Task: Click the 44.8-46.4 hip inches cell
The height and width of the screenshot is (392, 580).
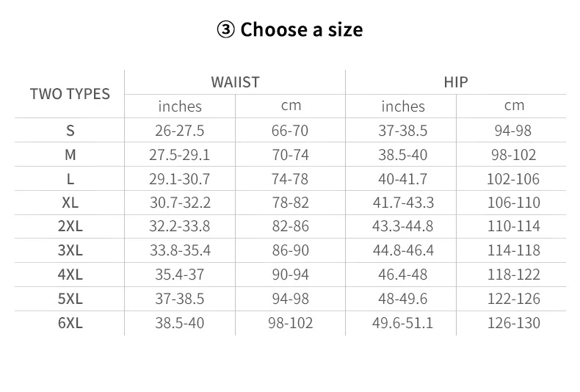Action: pyautogui.click(x=403, y=250)
